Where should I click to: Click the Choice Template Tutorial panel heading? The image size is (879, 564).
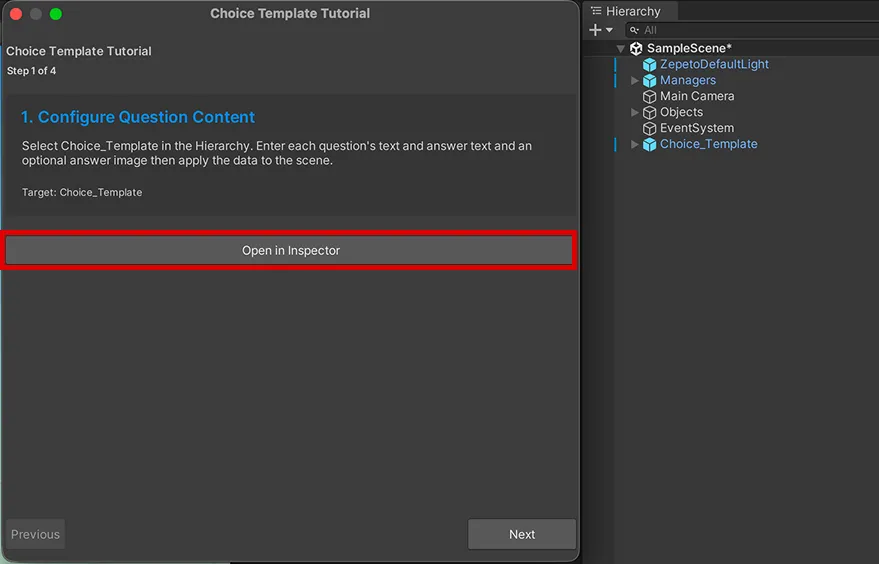78,51
